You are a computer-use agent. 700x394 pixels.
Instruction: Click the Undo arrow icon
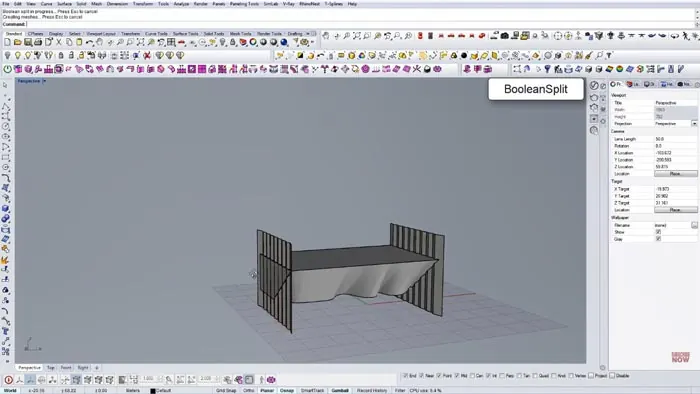tap(89, 42)
